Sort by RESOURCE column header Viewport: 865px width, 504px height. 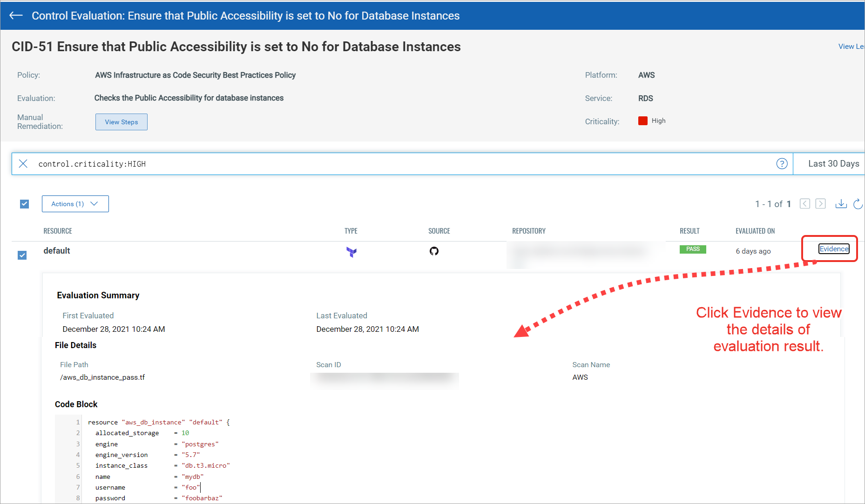pos(58,231)
